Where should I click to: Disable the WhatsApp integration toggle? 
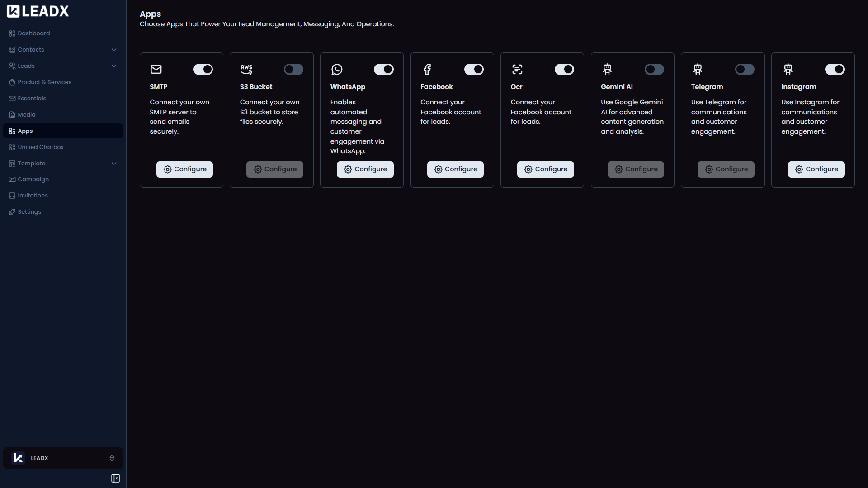383,69
